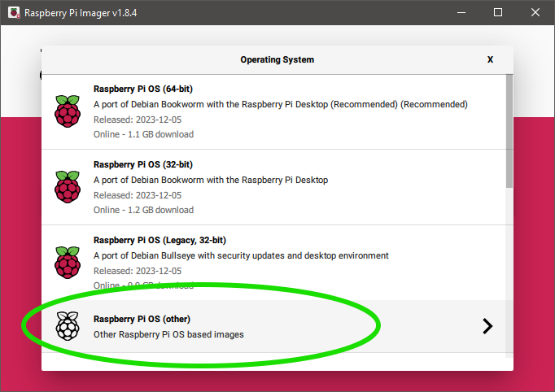Image resolution: width=555 pixels, height=392 pixels.
Task: Click the Raspberry Pi Imager title bar icon
Action: 14,13
